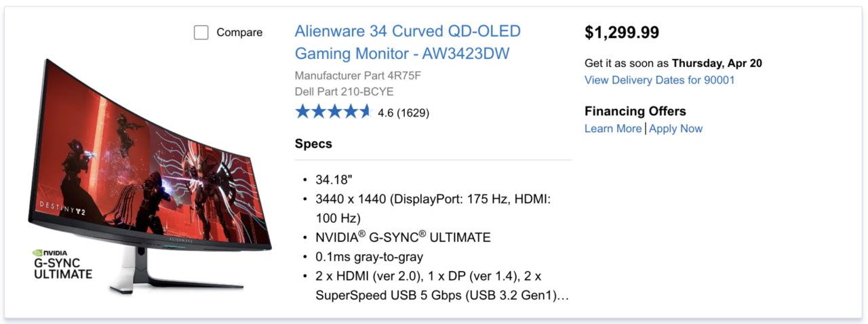The width and height of the screenshot is (868, 324).
Task: Click the blue star rating icons
Action: coord(333,112)
